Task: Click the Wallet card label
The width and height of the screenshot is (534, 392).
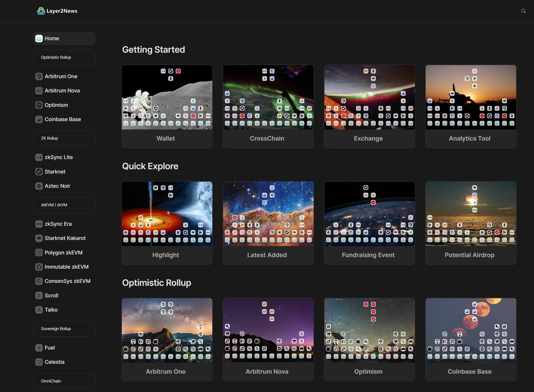Action: (166, 138)
